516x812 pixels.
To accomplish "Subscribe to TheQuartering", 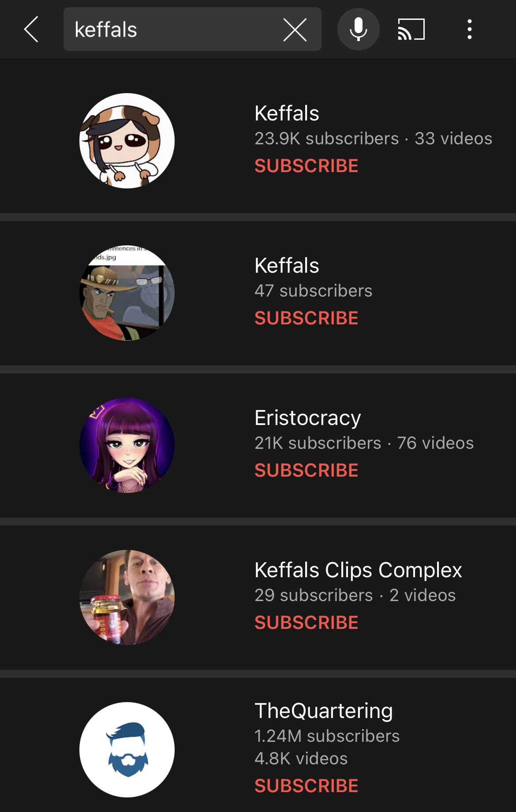I will click(x=307, y=786).
